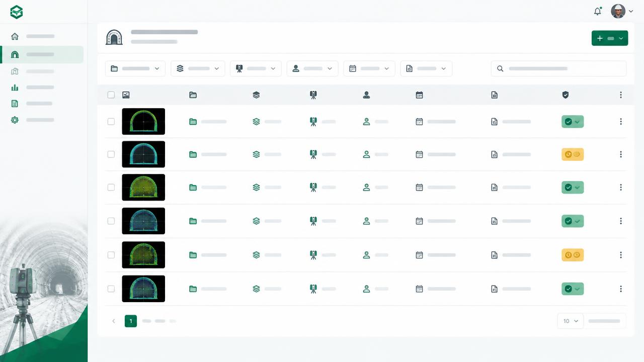Open the second row's yellow pending status dropdown
The height and width of the screenshot is (362, 644).
[x=573, y=154]
